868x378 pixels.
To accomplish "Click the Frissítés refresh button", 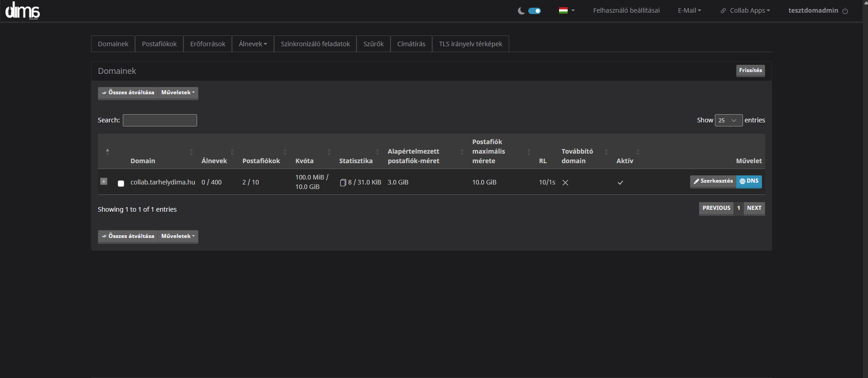I will pyautogui.click(x=750, y=71).
